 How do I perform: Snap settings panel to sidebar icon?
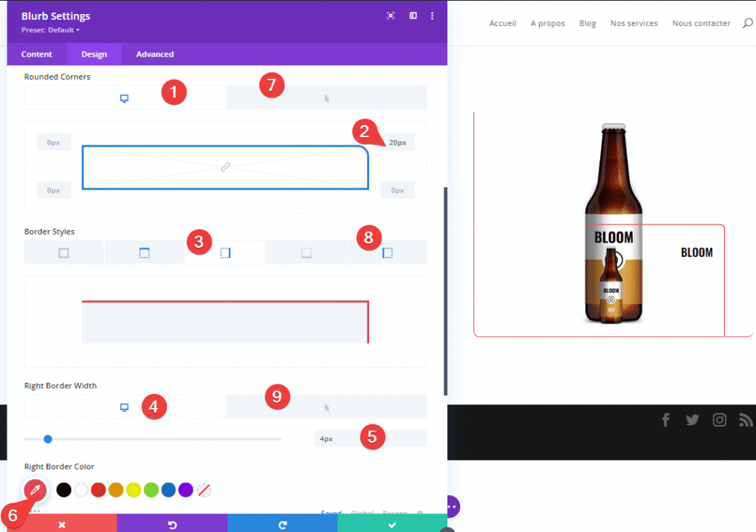coord(413,16)
